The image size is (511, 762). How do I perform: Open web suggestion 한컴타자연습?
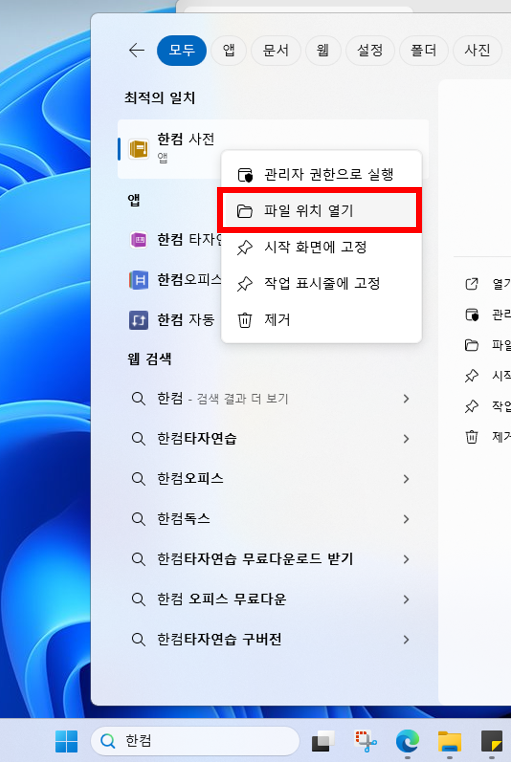[x=273, y=439]
